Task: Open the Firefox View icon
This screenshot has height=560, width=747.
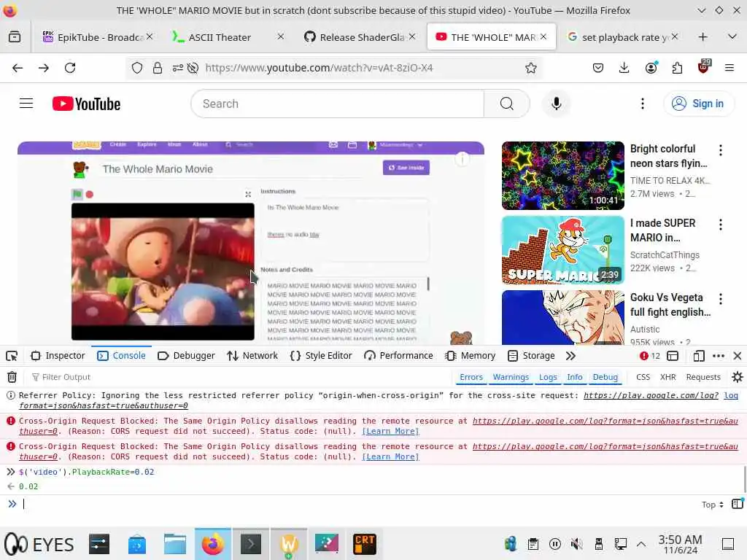Action: coord(15,36)
